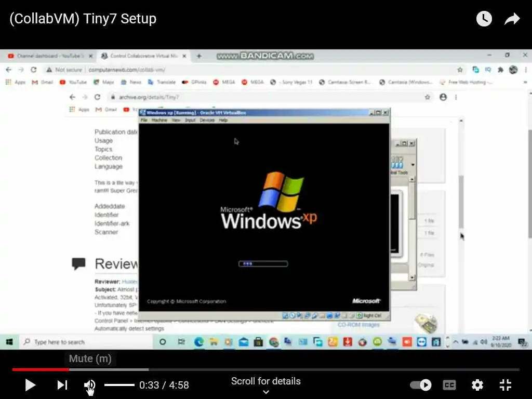Go back in inner archive.org browser
532x399 pixels.
click(72, 97)
